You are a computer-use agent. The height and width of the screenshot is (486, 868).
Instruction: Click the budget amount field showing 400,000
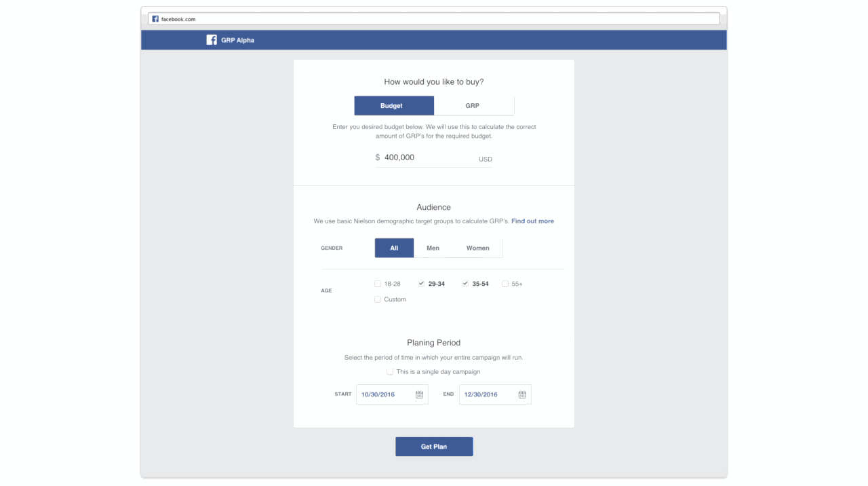(434, 157)
